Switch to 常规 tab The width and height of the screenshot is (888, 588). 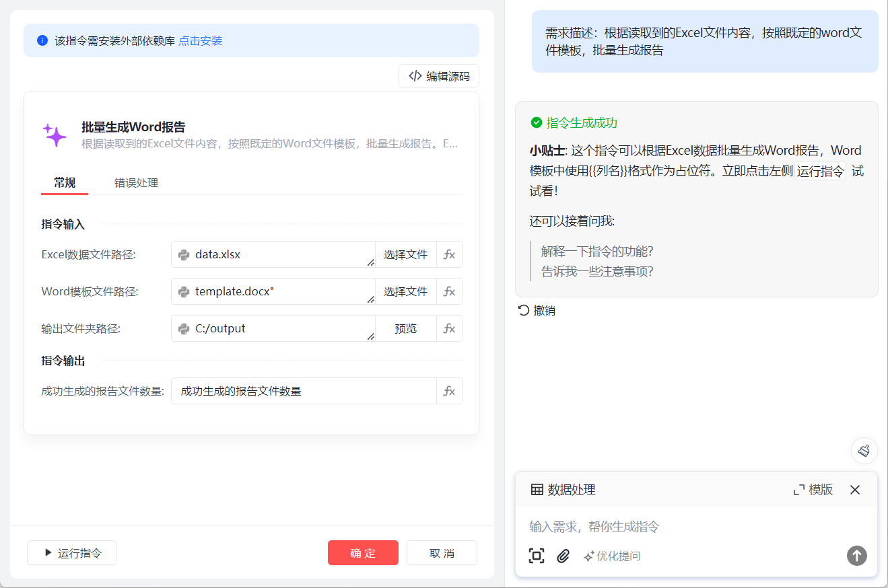(65, 183)
